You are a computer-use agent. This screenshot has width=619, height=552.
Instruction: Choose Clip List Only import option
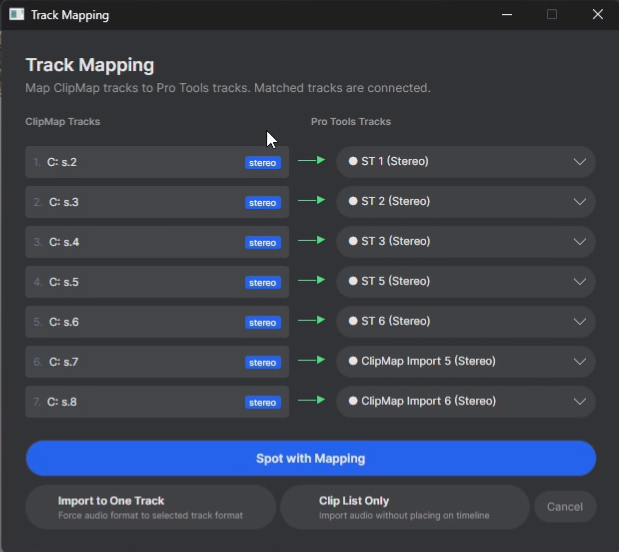point(405,507)
